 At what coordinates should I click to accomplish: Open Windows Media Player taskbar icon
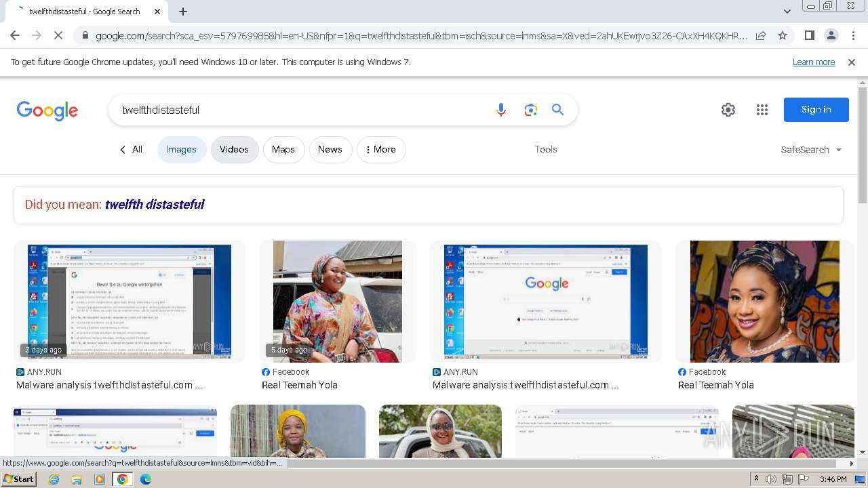coord(100,479)
